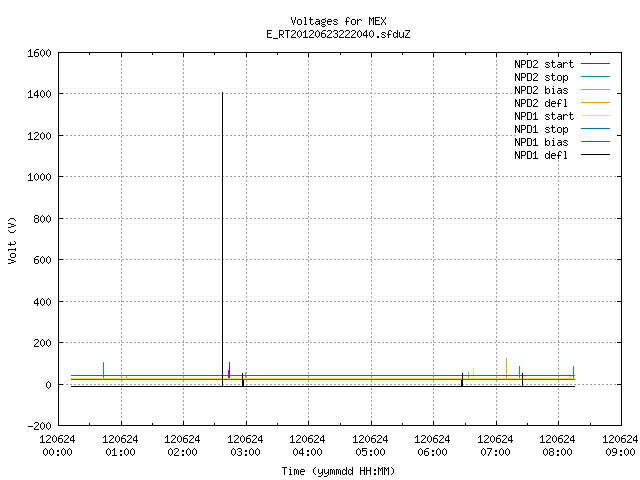The width and height of the screenshot is (640, 480).
Task: Click the black NPD1 defl legend line
Action: click(x=596, y=155)
